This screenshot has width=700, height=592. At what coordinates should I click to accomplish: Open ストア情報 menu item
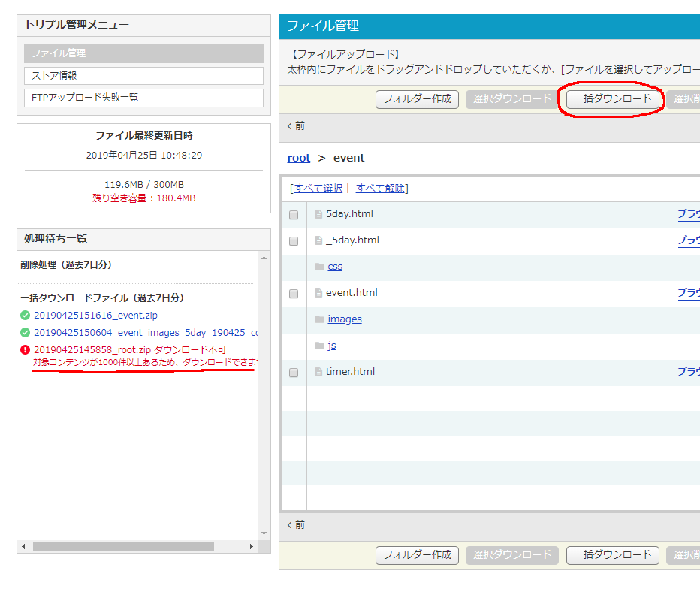[x=143, y=76]
